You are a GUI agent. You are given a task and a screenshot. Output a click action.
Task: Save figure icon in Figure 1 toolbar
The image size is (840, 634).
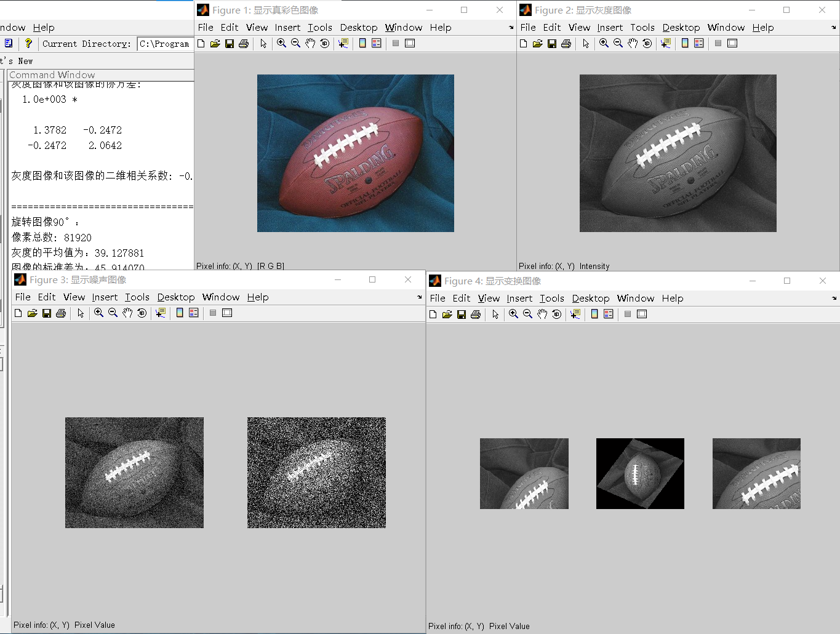(229, 44)
